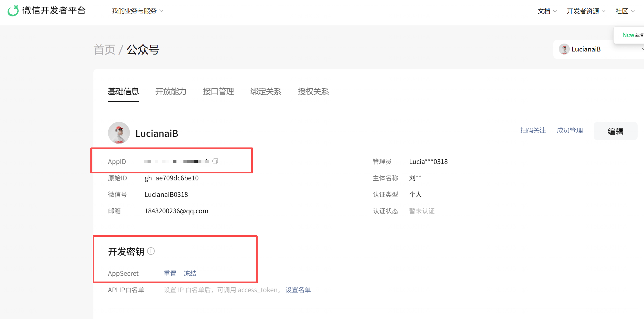The image size is (644, 319).
Task: Click the small avatar in account selector
Action: [564, 49]
